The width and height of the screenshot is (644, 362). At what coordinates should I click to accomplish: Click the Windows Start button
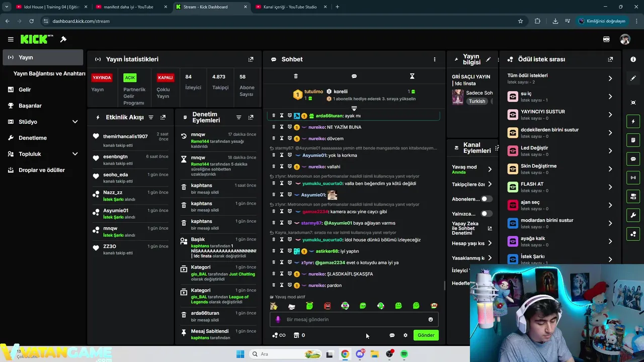(240, 354)
